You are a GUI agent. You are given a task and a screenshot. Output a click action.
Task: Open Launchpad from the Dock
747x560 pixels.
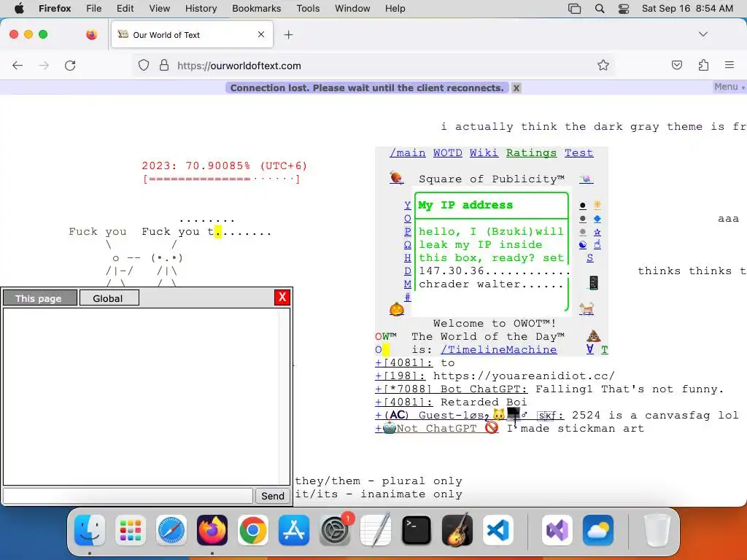coord(131,530)
